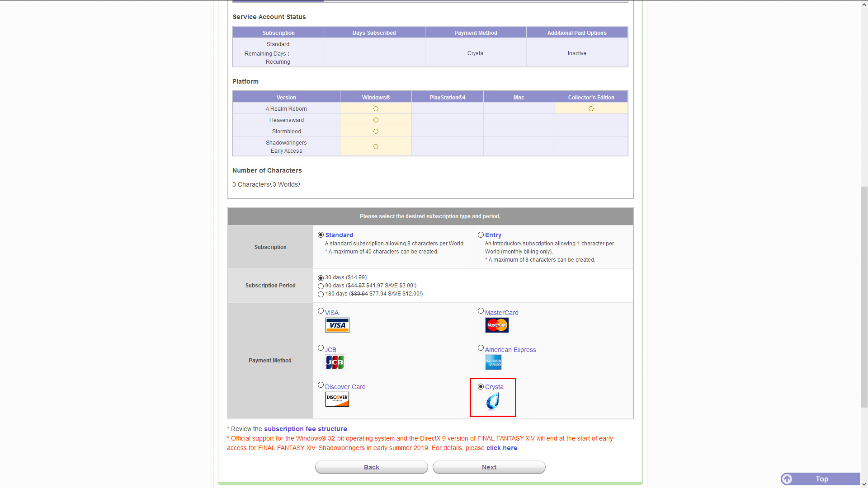Select American Express payment radio button
The width and height of the screenshot is (868, 488).
click(481, 348)
